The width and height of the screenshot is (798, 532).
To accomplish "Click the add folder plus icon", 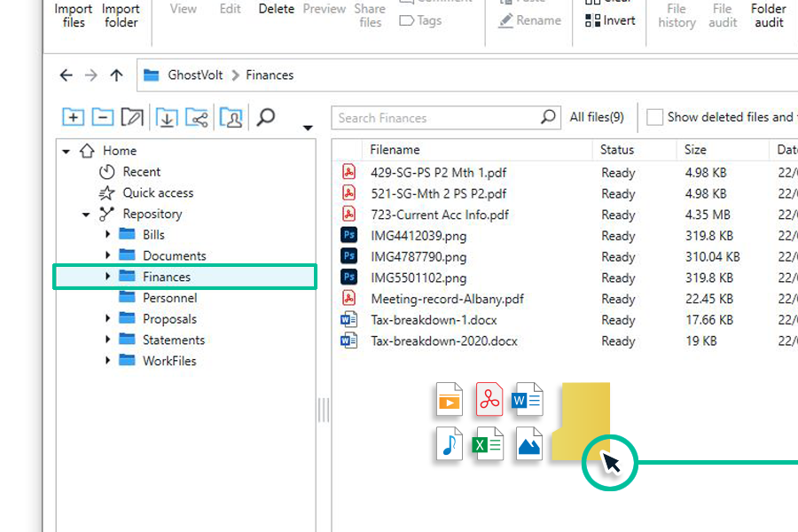I will pos(74,117).
